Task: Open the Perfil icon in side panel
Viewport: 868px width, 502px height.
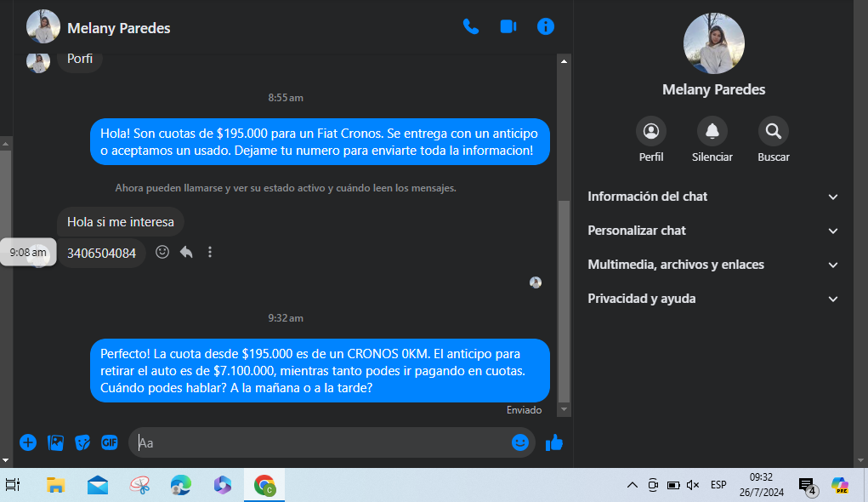Action: 651,131
